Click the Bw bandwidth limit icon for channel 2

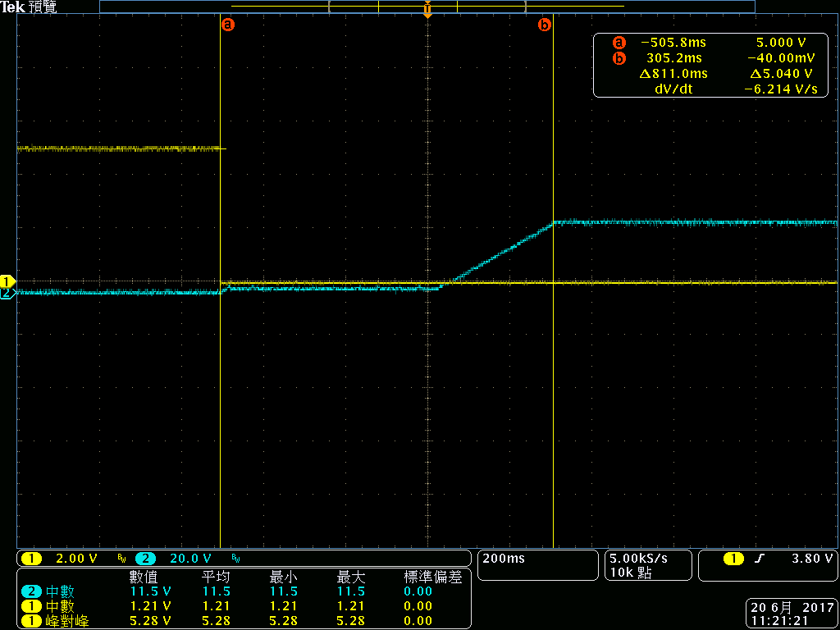click(236, 559)
